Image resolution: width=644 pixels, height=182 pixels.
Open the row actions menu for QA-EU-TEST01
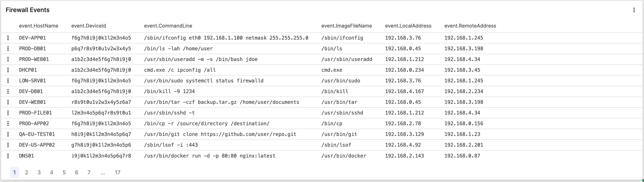pyautogui.click(x=8, y=134)
